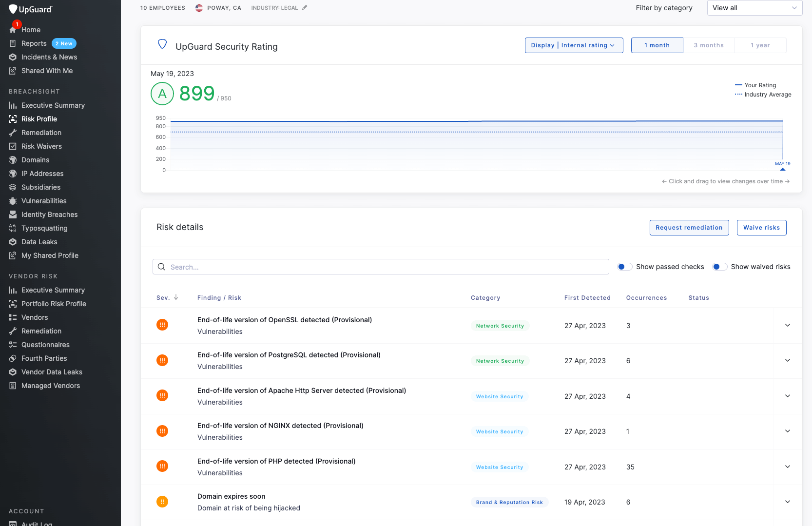Click the Risk Profile icon in sidebar
812x526 pixels.
coord(13,119)
